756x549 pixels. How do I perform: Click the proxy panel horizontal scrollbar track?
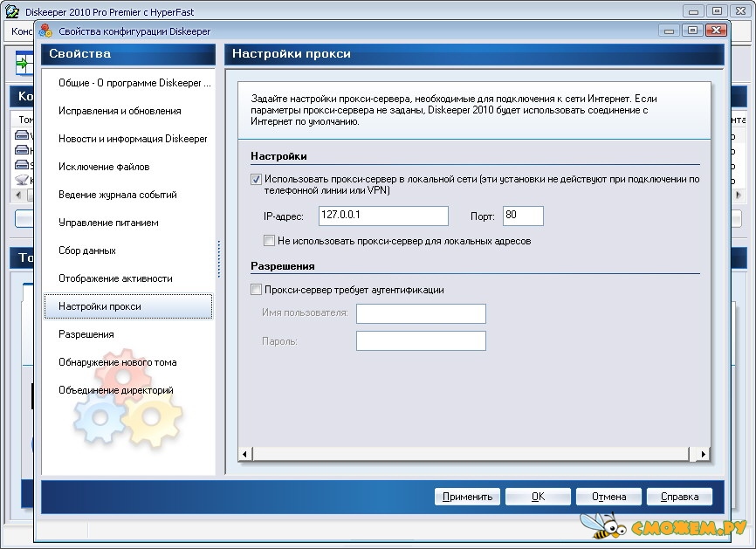click(472, 454)
